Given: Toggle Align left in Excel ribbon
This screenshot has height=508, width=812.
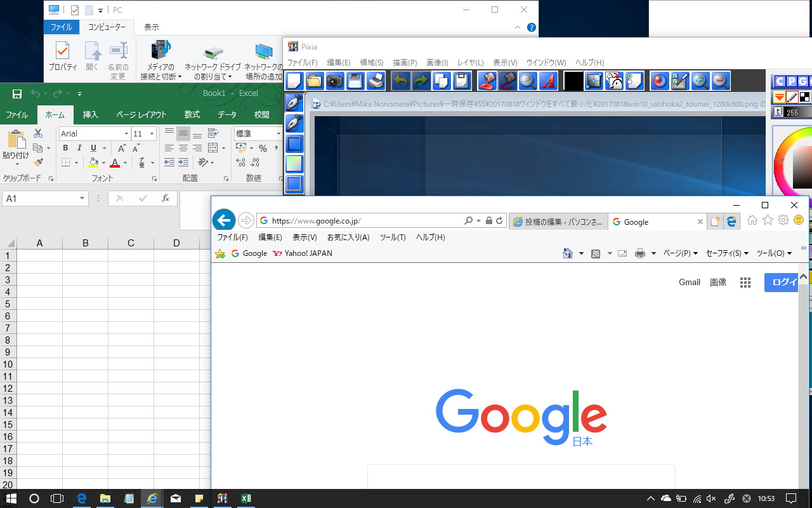Looking at the screenshot, I should click(x=169, y=148).
